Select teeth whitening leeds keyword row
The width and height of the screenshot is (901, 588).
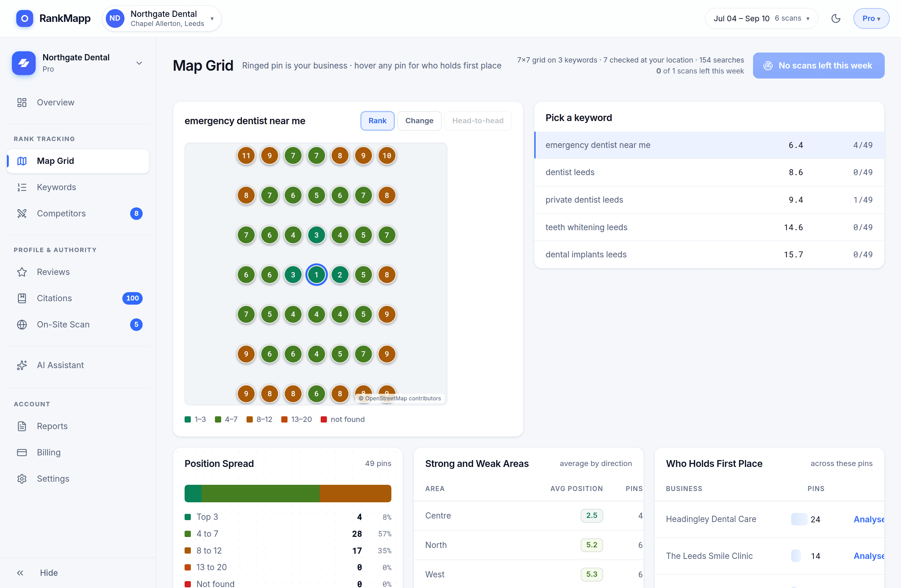click(x=709, y=227)
